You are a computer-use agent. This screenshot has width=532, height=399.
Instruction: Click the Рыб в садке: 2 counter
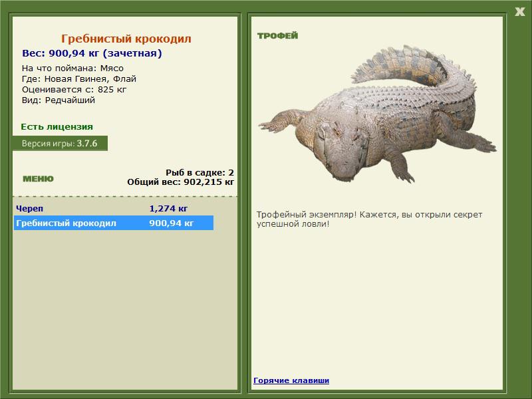[x=200, y=172]
